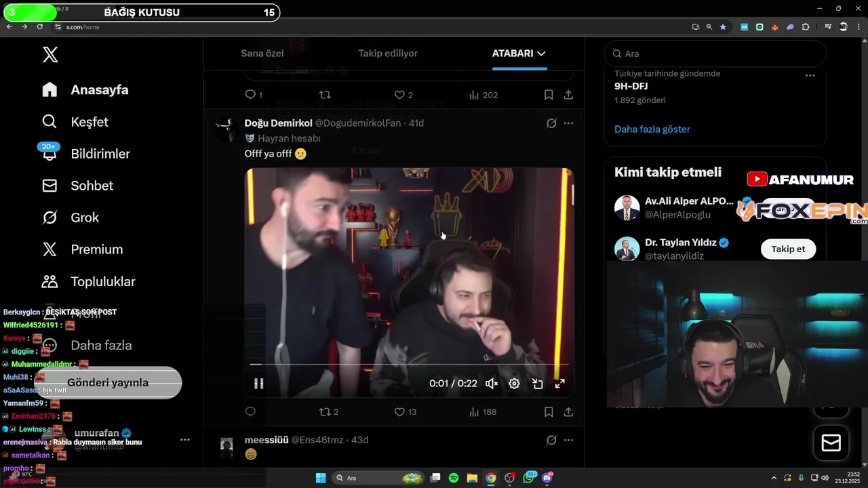Viewport: 868px width, 488px height.
Task: Open Doğu Demirkol avatar thumbnail
Action: pos(226,129)
